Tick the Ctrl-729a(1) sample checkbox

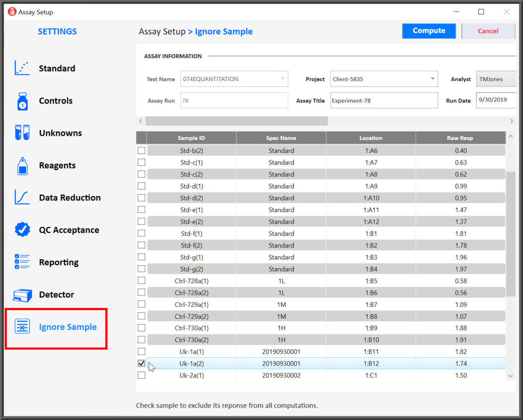[141, 304]
